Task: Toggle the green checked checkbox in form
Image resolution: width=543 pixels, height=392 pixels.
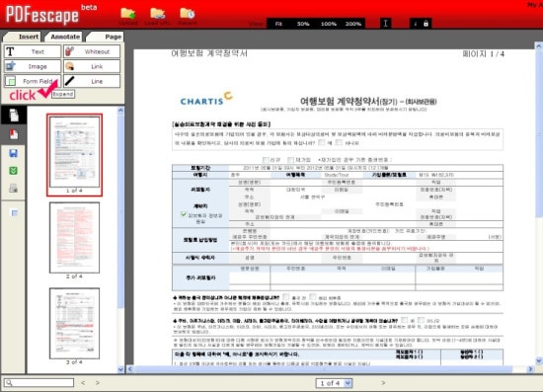Action: [184, 214]
